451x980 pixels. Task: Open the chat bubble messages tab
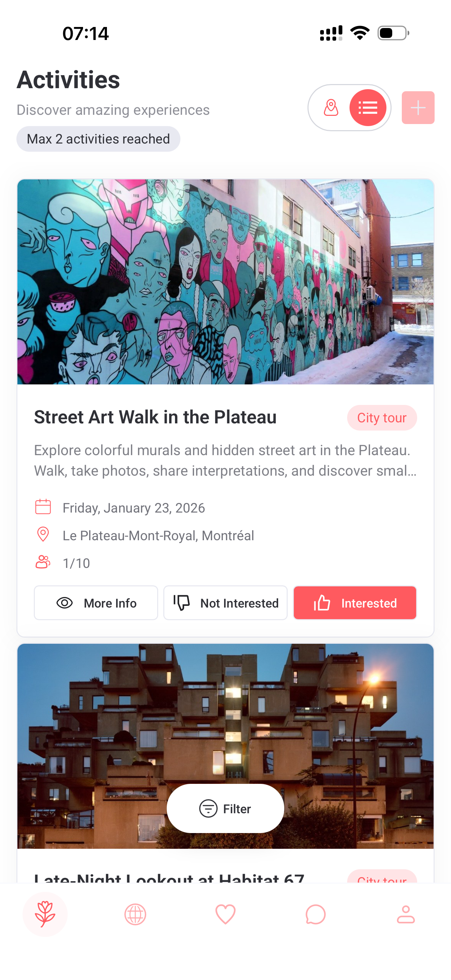tap(316, 914)
